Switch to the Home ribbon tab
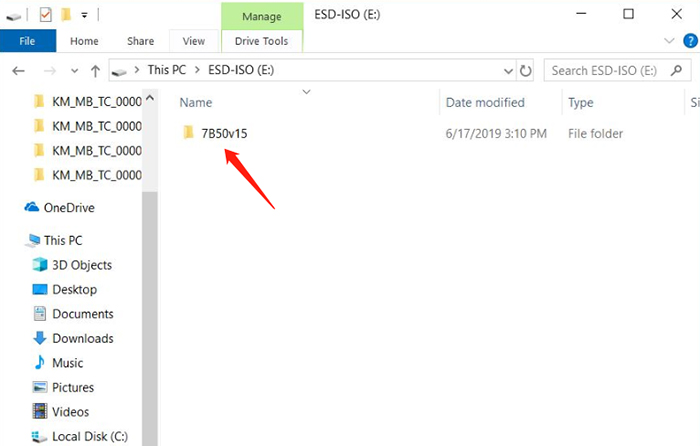700x446 pixels. point(84,41)
